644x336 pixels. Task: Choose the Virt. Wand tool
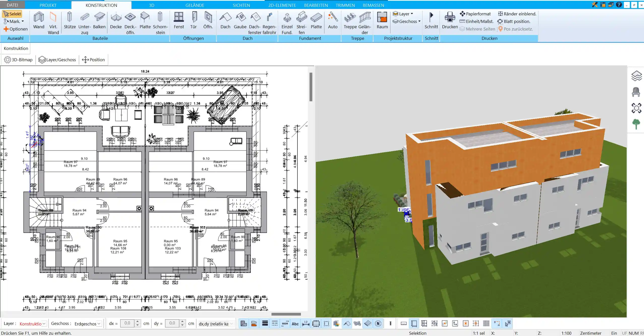(53, 23)
